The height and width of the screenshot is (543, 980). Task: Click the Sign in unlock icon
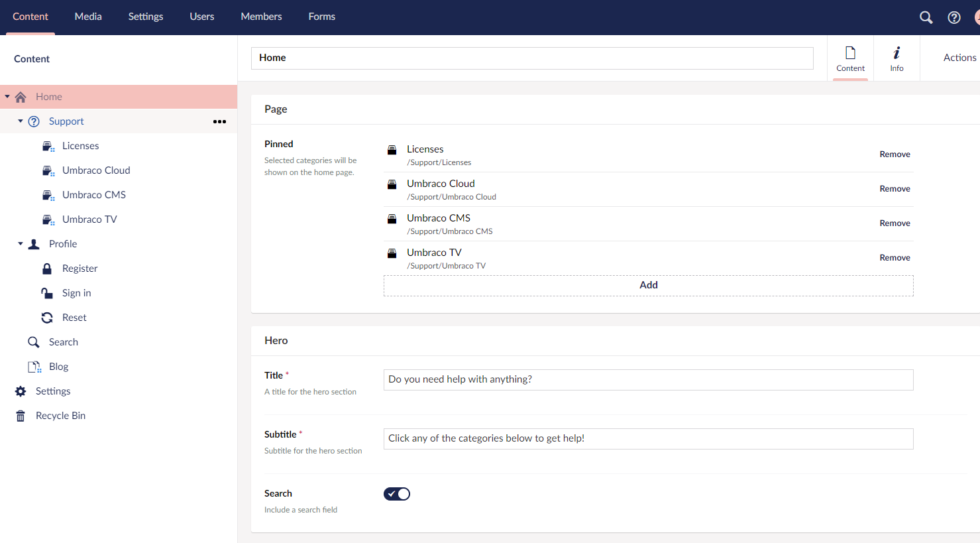(x=47, y=293)
